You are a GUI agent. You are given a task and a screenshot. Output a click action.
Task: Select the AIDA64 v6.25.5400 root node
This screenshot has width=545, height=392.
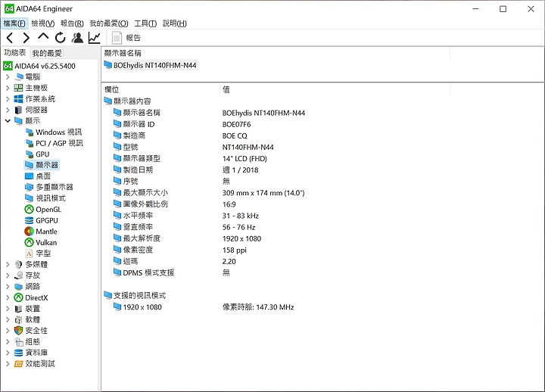(39, 66)
